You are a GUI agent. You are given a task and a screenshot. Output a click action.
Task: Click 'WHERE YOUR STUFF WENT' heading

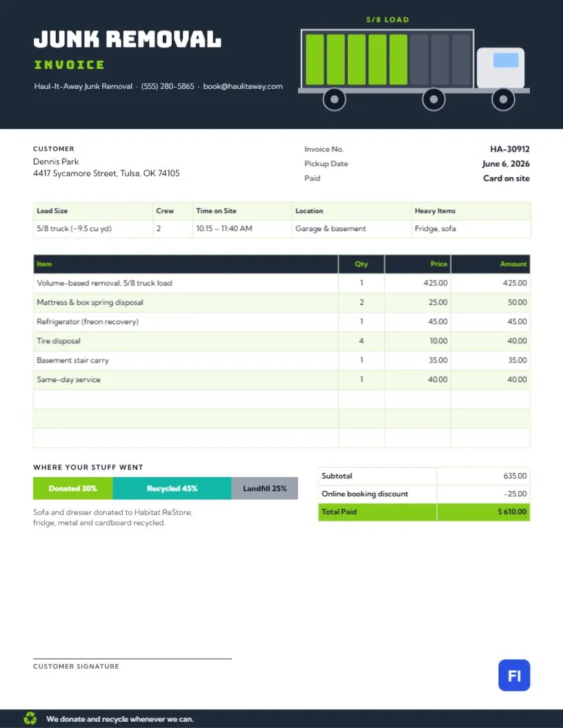click(88, 467)
